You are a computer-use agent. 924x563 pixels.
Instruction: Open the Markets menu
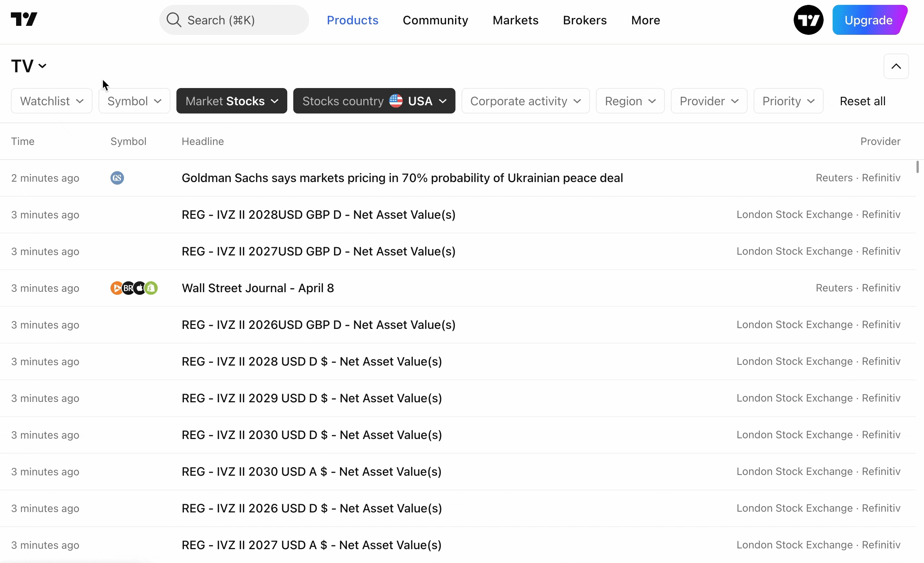[x=515, y=20]
